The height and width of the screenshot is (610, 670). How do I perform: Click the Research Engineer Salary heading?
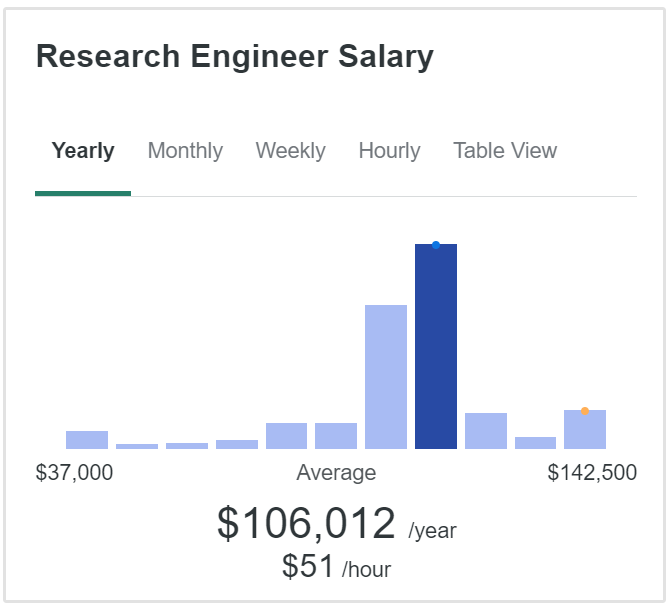[x=235, y=57]
